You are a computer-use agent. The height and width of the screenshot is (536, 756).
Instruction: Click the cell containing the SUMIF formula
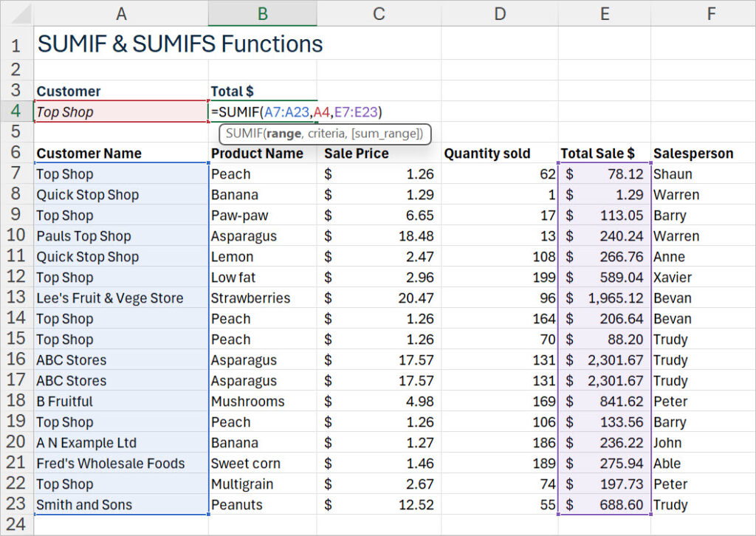[x=262, y=111]
